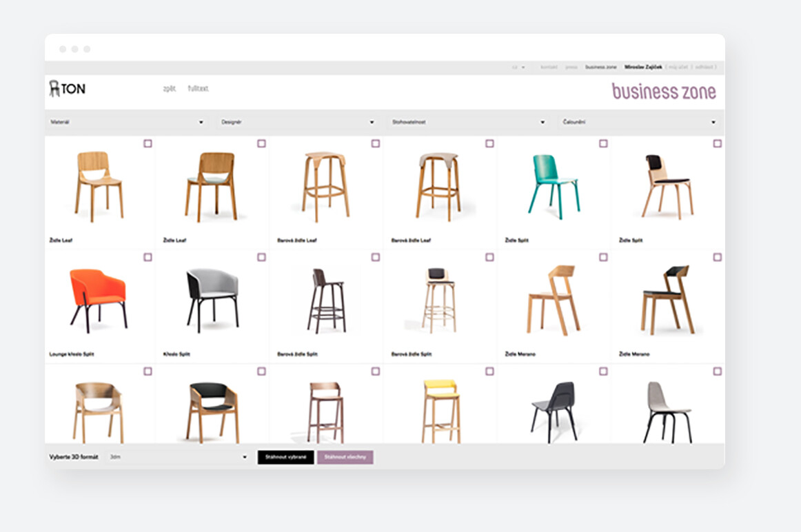Screen dimensions: 801x532
Task: Check the box on the grey Křeslo Split
Action: pos(261,257)
